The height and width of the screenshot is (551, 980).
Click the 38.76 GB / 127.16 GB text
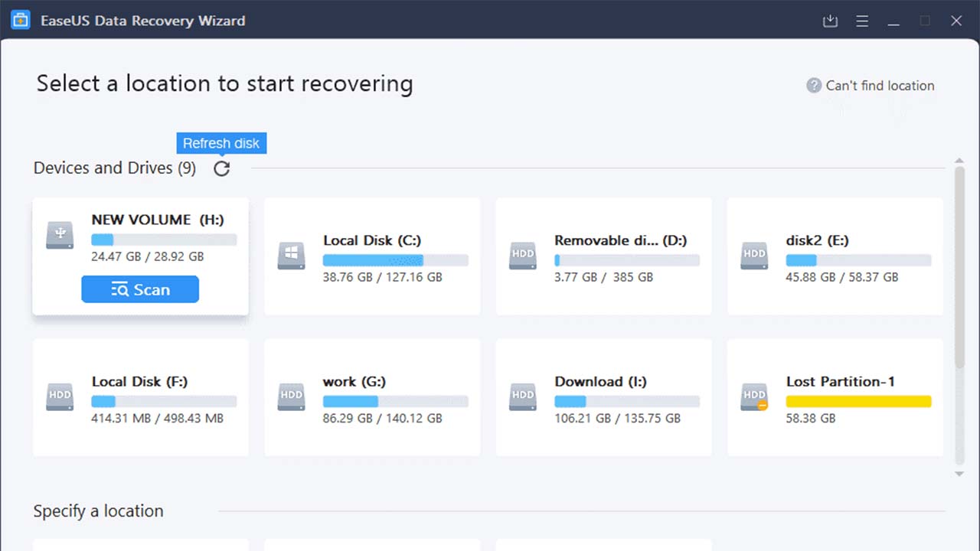coord(383,277)
